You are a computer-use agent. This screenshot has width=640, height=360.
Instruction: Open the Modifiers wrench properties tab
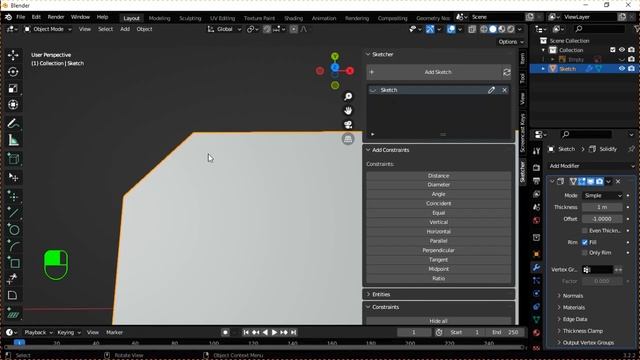(x=536, y=267)
